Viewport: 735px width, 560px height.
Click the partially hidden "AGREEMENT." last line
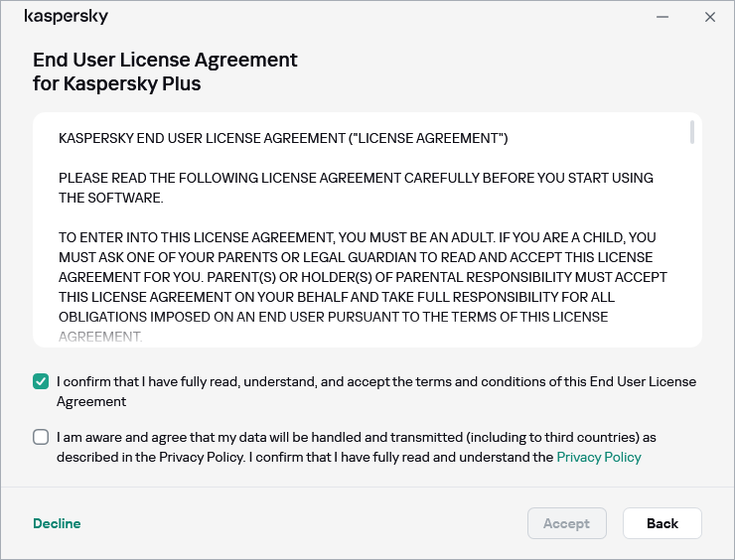(x=100, y=338)
